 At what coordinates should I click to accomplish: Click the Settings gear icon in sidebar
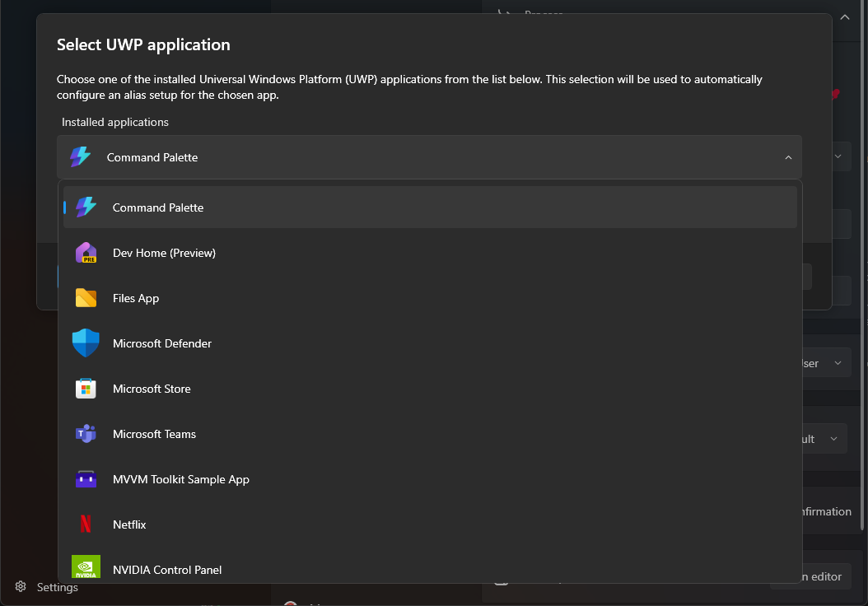point(21,586)
